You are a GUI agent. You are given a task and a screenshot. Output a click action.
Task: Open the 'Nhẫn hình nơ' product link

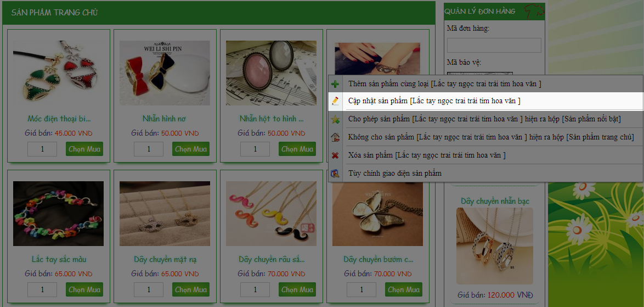coord(164,119)
